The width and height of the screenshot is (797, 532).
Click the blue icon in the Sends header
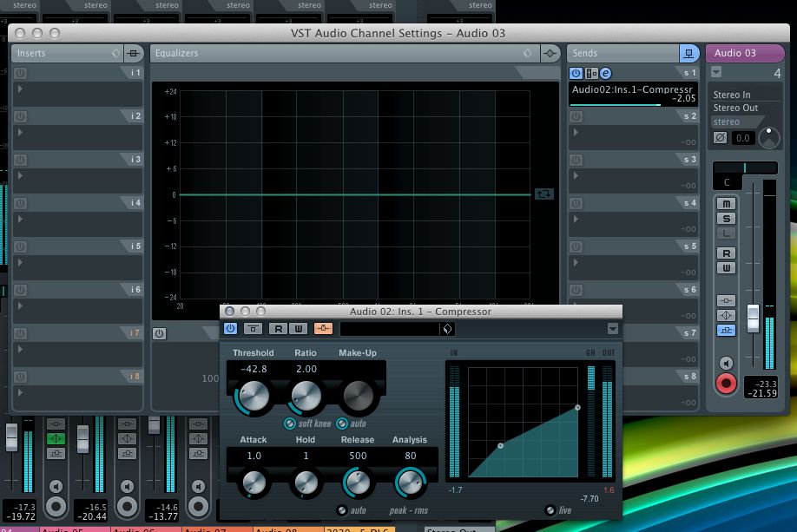tap(688, 53)
